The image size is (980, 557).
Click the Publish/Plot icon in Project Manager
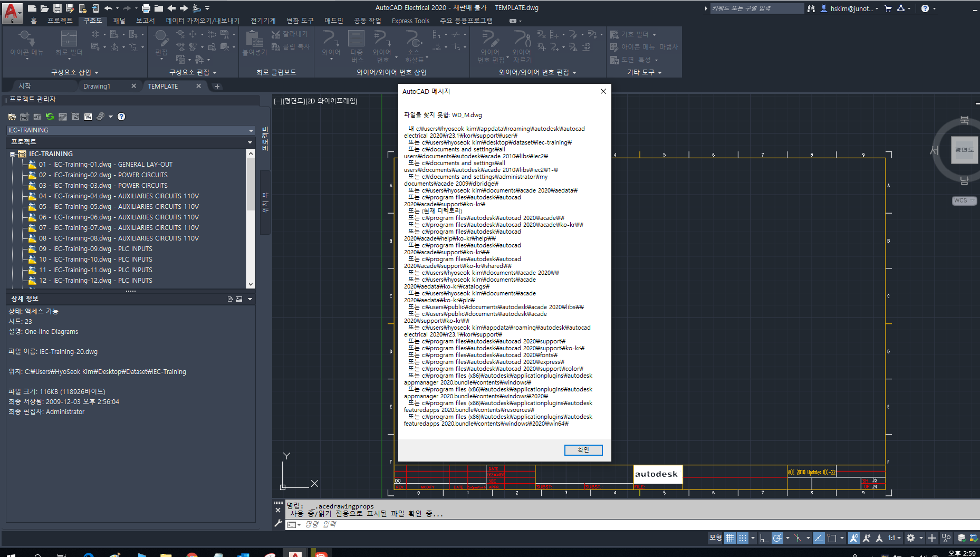point(100,117)
